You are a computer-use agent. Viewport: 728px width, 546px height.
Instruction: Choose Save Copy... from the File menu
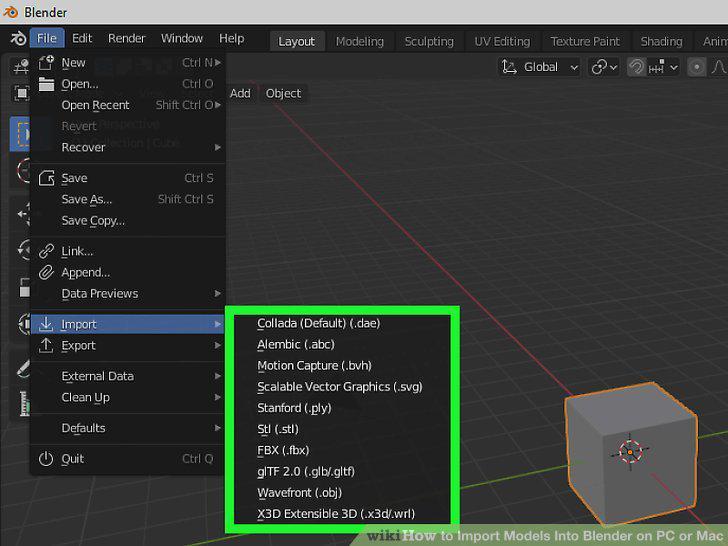tap(128, 221)
